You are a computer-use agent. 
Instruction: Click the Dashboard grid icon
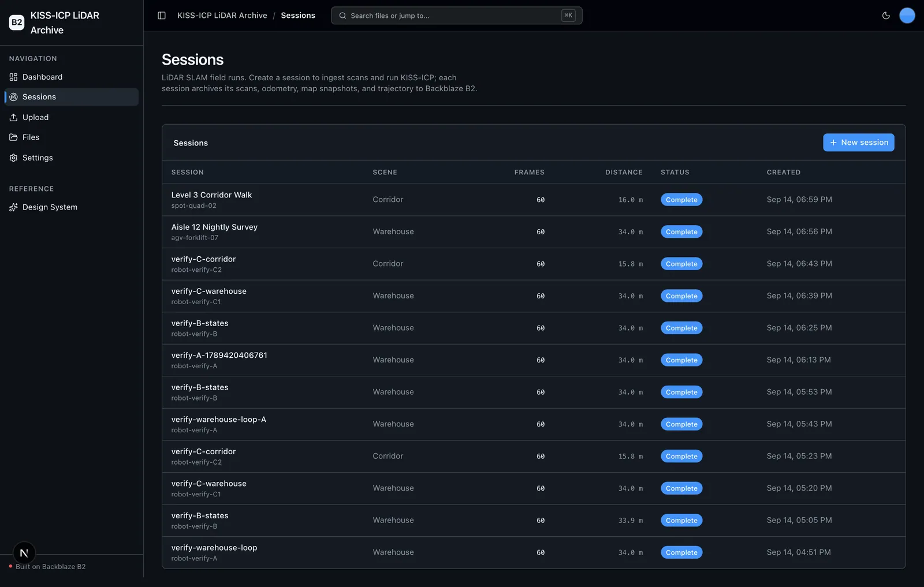(x=13, y=77)
